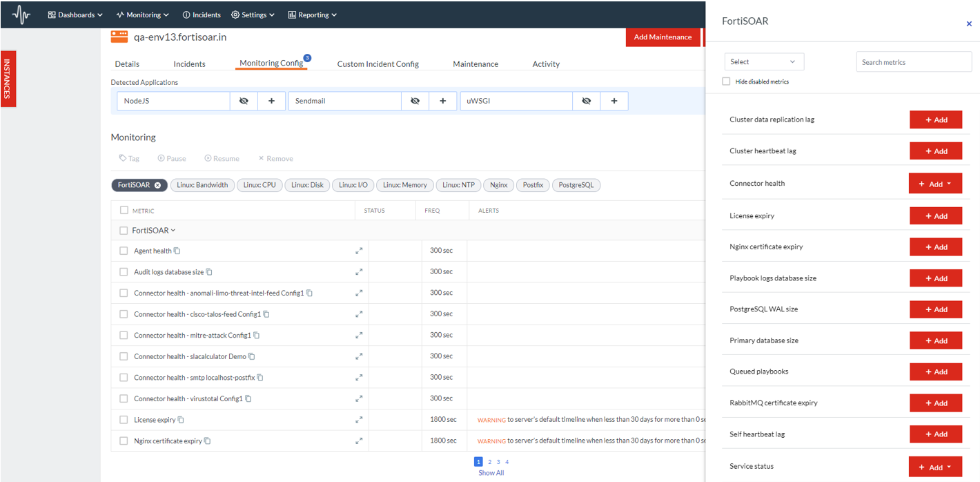Click the Show All pagination link
The height and width of the screenshot is (482, 980).
coord(491,472)
